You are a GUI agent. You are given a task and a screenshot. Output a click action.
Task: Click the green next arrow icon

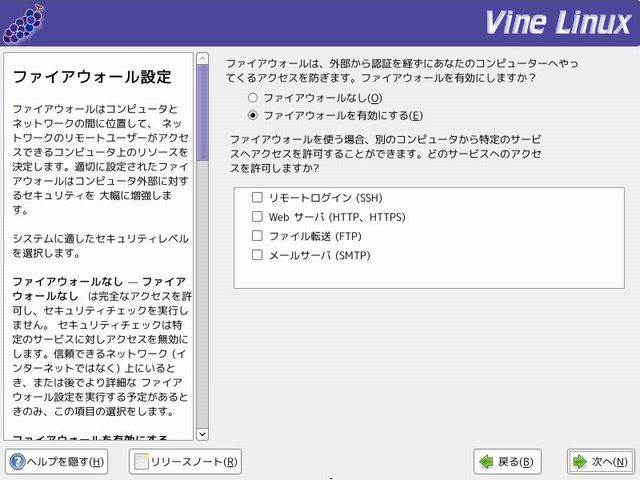(x=579, y=462)
